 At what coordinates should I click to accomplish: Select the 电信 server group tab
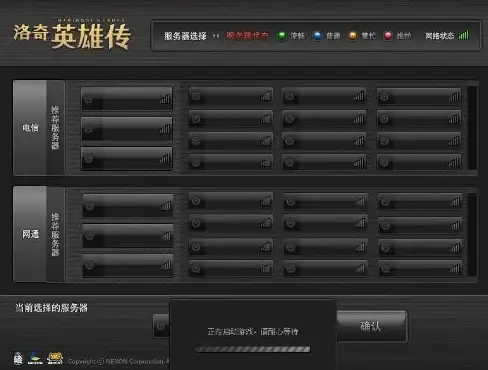click(30, 127)
